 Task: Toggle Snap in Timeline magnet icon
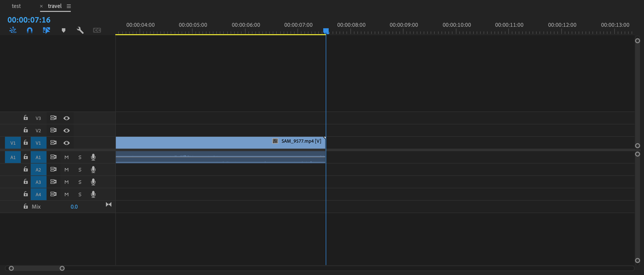[x=29, y=30]
